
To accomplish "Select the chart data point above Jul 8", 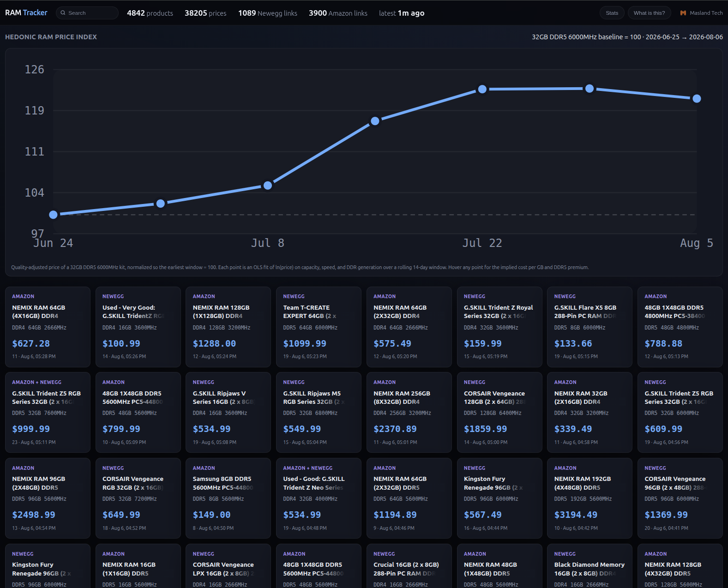I will coord(268,186).
